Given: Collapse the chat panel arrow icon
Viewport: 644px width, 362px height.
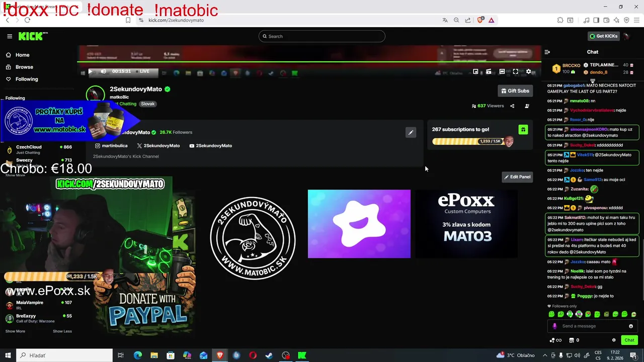Looking at the screenshot, I should tap(547, 52).
